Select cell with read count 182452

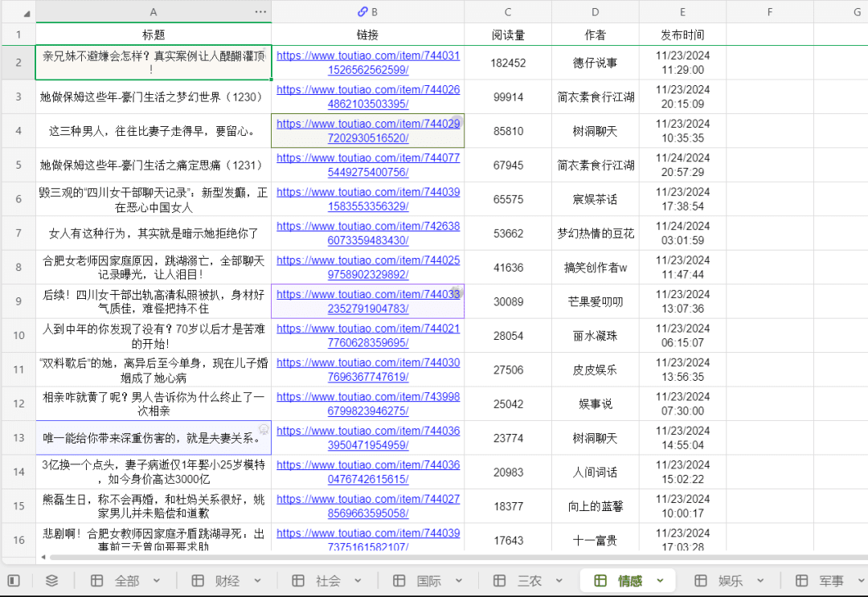[508, 63]
